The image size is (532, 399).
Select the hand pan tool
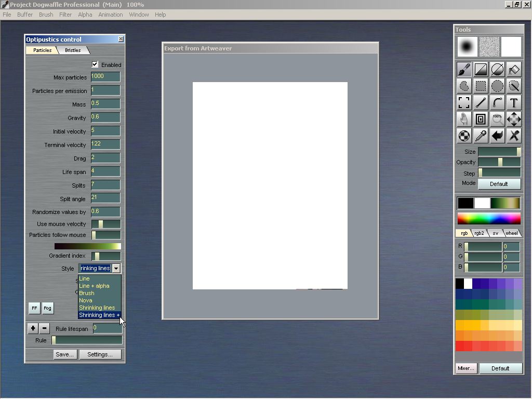coord(464,119)
